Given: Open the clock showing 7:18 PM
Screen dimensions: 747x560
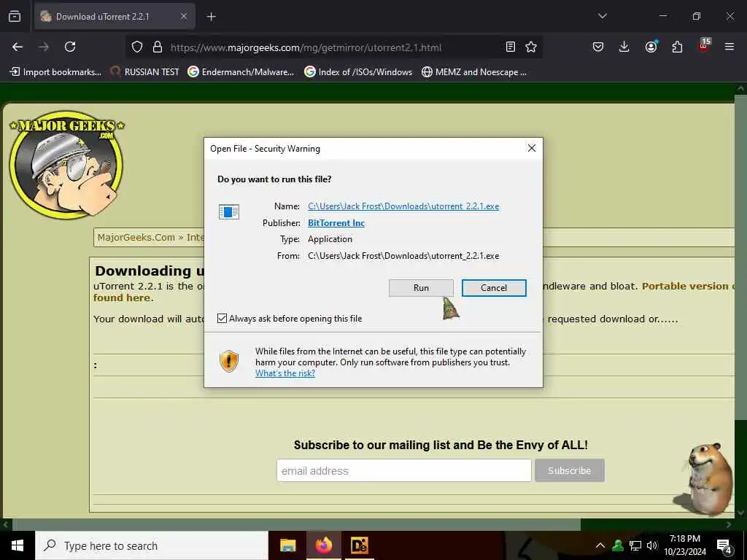Looking at the screenshot, I should click(x=685, y=545).
